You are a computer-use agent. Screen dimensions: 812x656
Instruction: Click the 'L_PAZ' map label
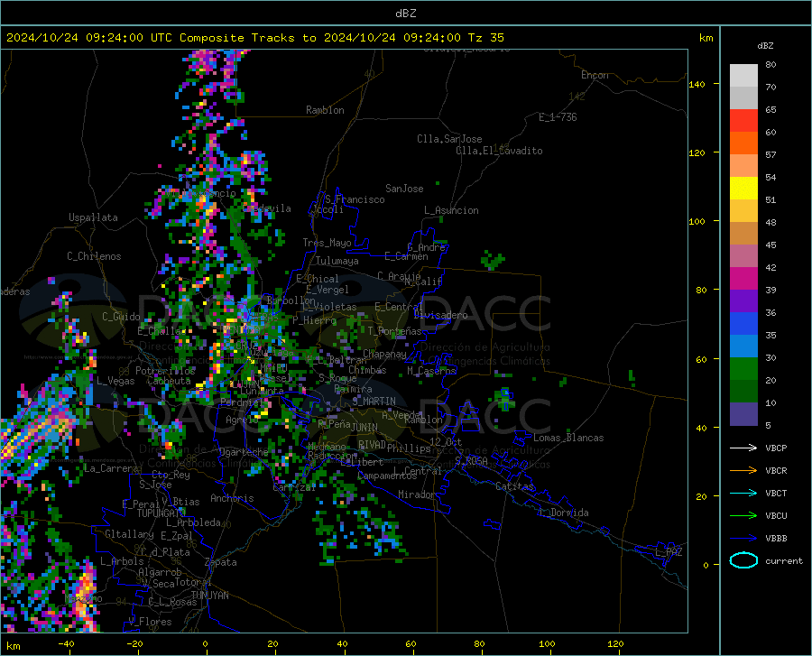coord(669,552)
